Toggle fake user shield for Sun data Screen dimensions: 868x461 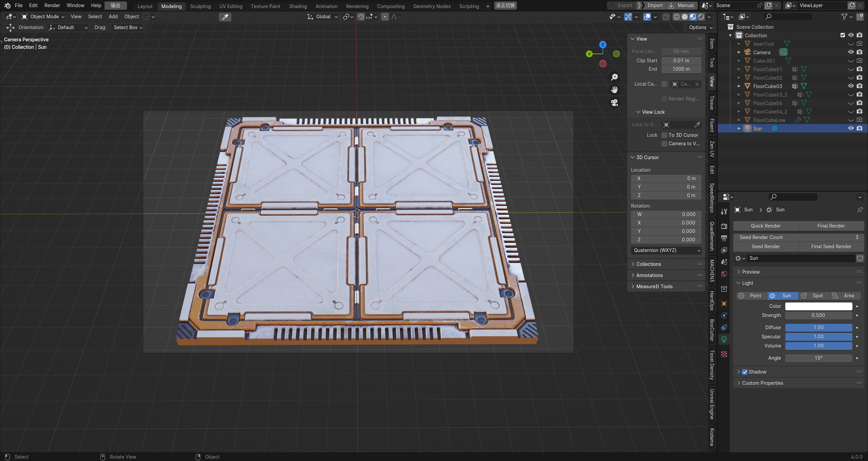tap(860, 258)
